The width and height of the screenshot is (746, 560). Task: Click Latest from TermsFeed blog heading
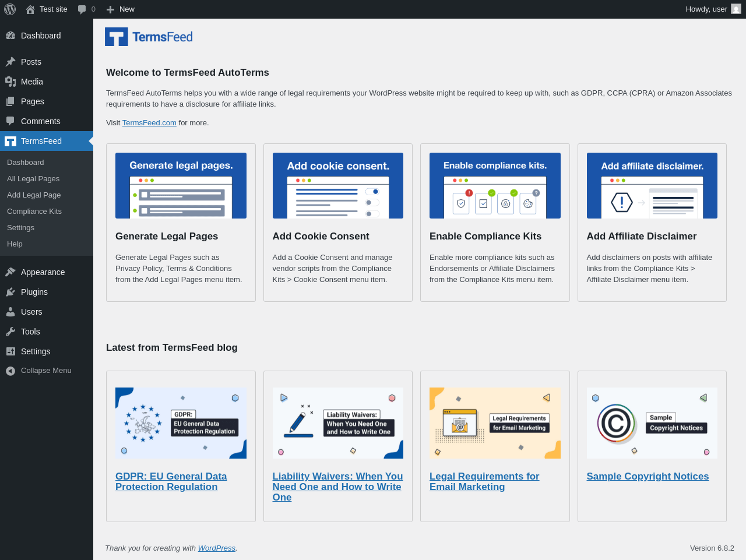(172, 348)
